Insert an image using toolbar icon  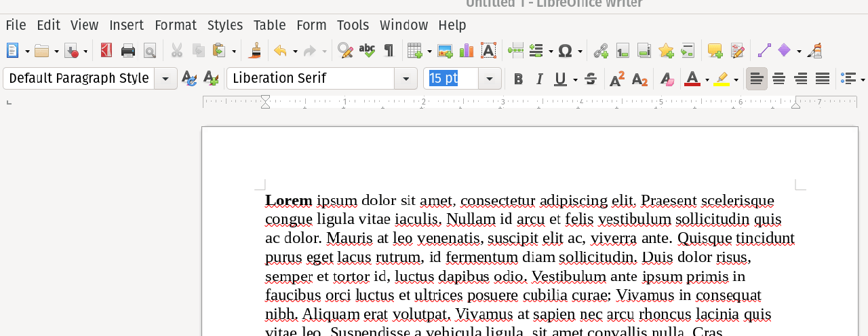(x=445, y=51)
